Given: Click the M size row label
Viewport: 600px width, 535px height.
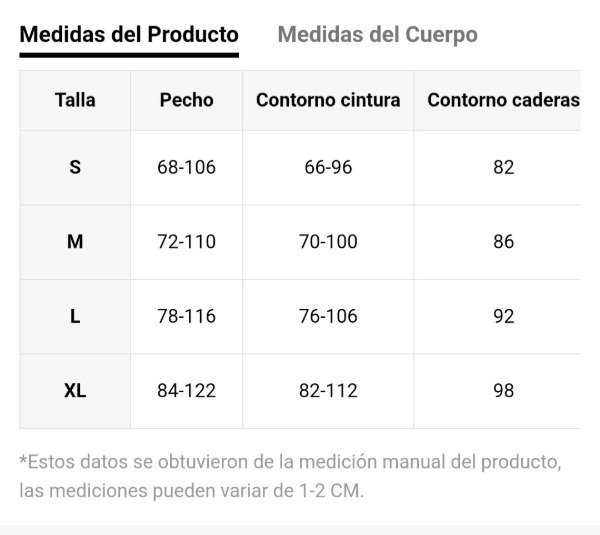Looking at the screenshot, I should (75, 242).
